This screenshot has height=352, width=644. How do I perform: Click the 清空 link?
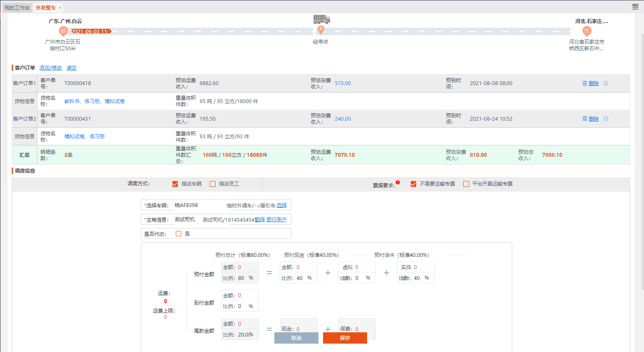pos(71,67)
